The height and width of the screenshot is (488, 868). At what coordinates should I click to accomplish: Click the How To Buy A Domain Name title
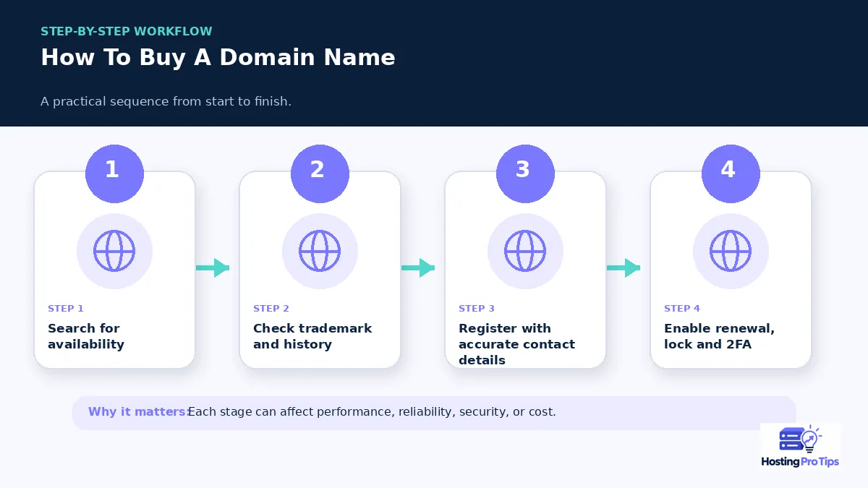click(x=218, y=58)
